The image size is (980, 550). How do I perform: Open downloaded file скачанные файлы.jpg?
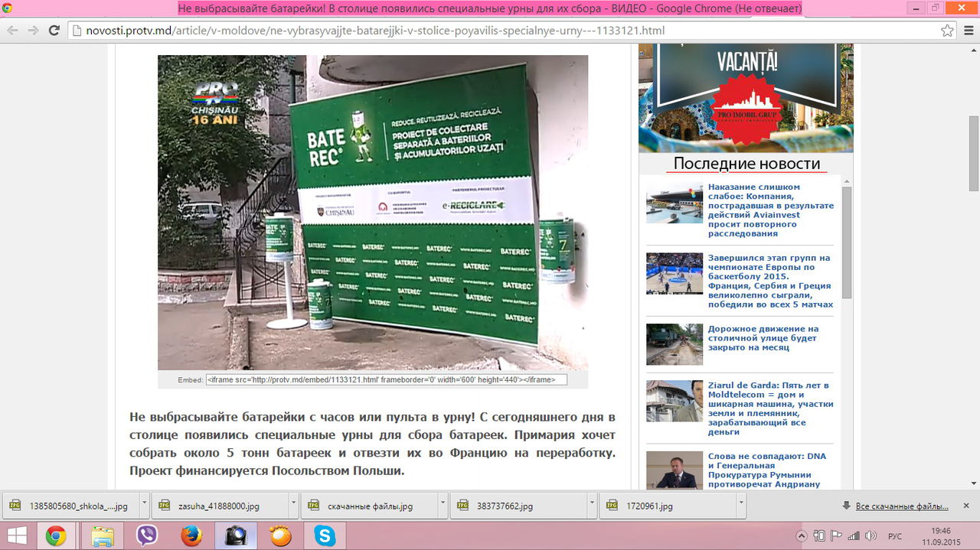coord(370,506)
